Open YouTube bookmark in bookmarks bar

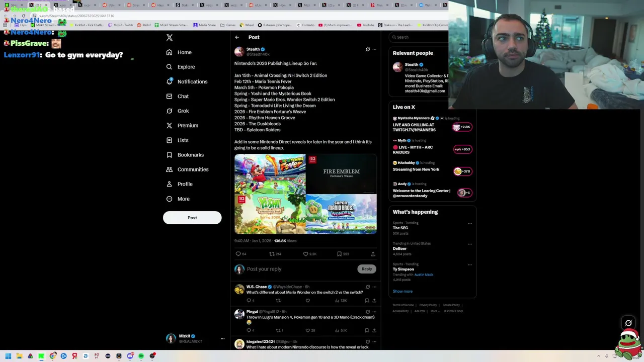pyautogui.click(x=366, y=25)
